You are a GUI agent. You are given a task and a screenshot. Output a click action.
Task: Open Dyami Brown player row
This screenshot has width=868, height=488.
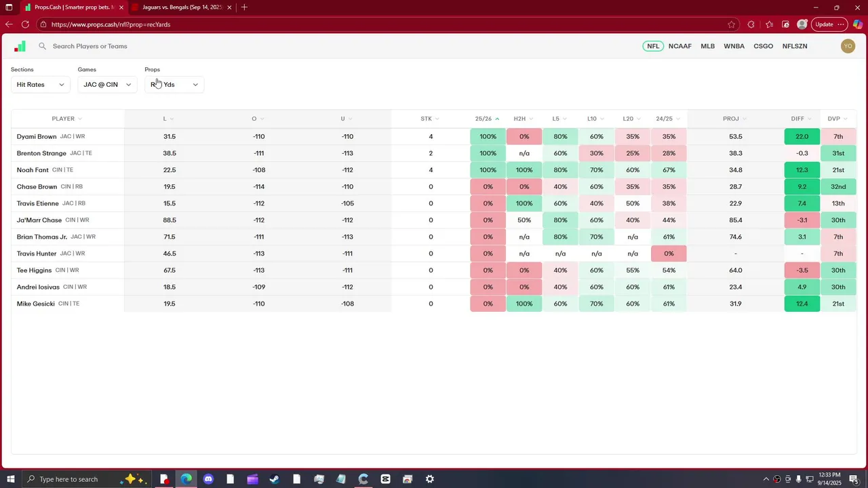pos(434,136)
